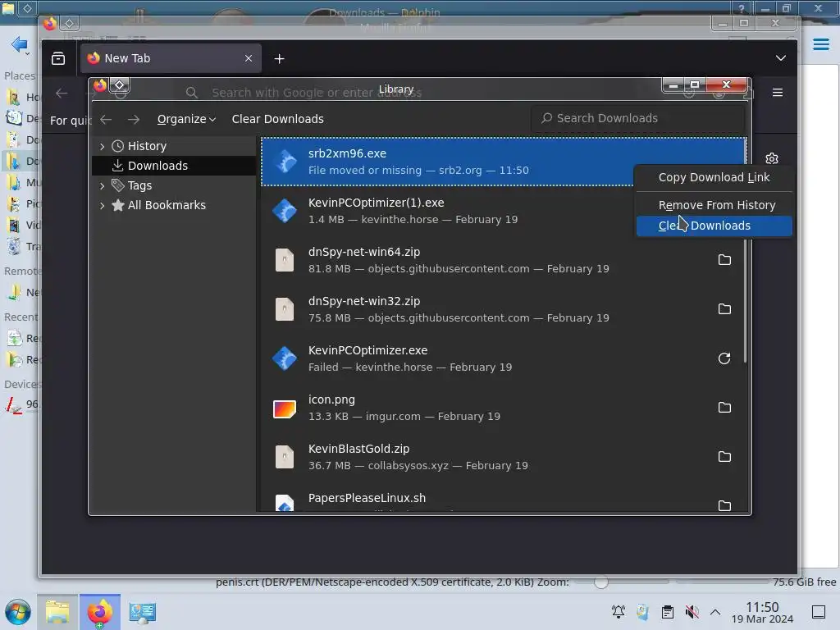Screen dimensions: 840x630
Task: Open system settings taskbar icon
Action: click(143, 612)
